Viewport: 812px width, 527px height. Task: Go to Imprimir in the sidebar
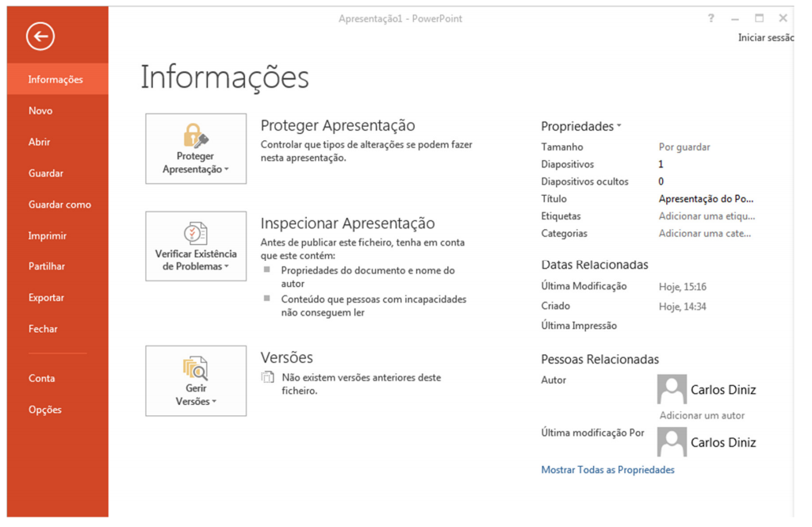[48, 235]
